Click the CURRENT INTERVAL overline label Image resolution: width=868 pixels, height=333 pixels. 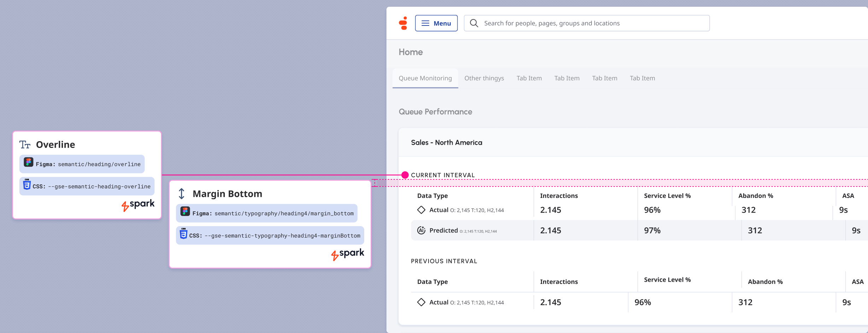pyautogui.click(x=443, y=175)
